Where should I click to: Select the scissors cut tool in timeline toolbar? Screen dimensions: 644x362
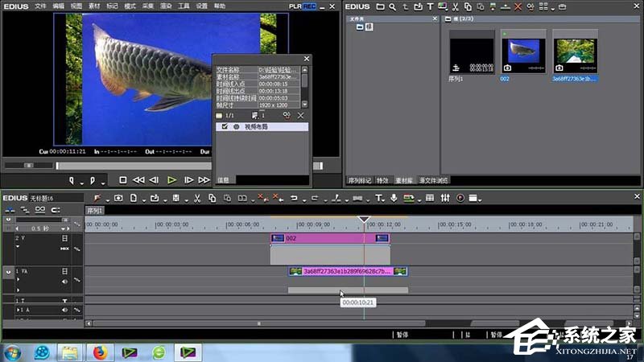tap(196, 198)
